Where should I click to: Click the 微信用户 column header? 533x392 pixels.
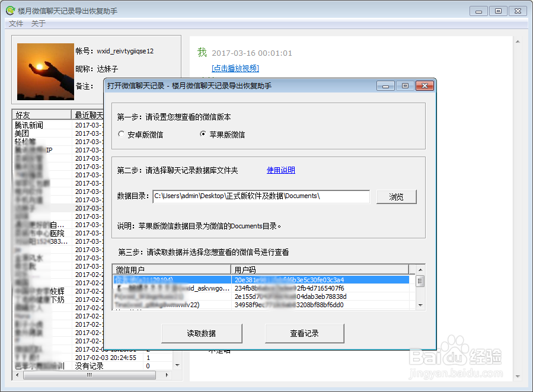coord(172,270)
